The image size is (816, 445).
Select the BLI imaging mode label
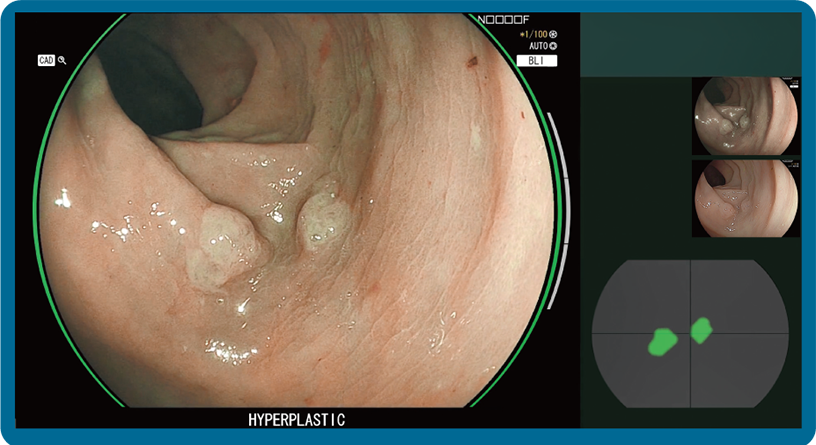click(x=536, y=60)
